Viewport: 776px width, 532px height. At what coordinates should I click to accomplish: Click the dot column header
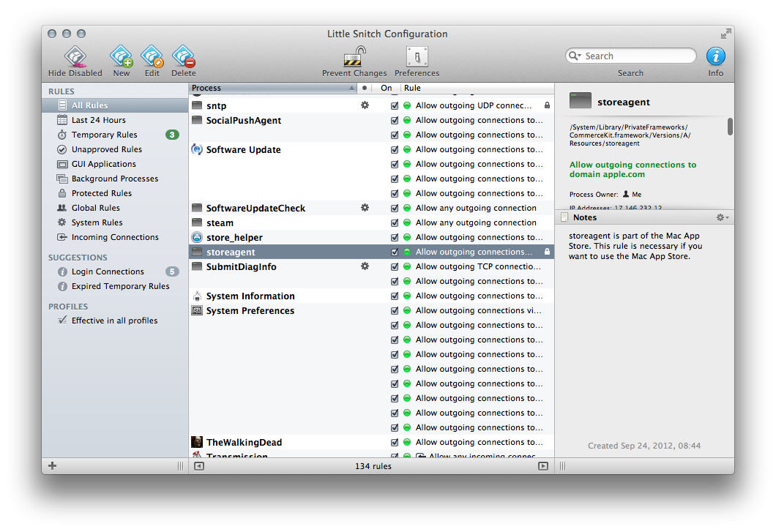tap(365, 88)
